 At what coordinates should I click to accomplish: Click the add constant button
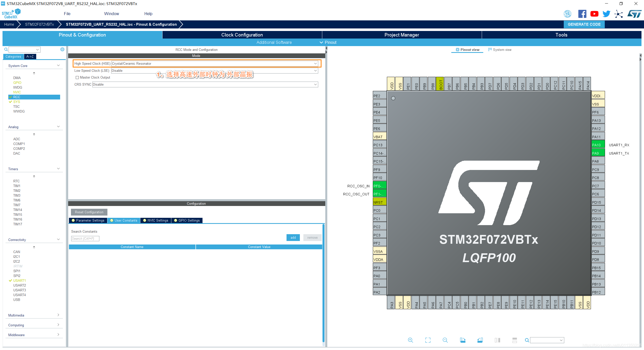293,237
